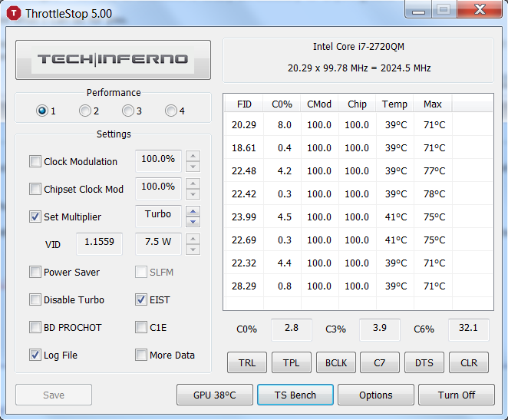Click the Temp column header
The height and width of the screenshot is (420, 508).
pos(394,104)
